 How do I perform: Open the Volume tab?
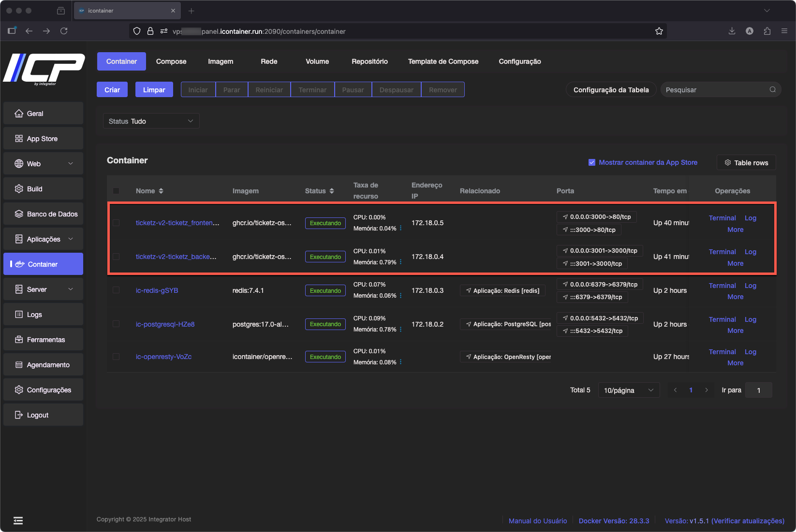317,61
